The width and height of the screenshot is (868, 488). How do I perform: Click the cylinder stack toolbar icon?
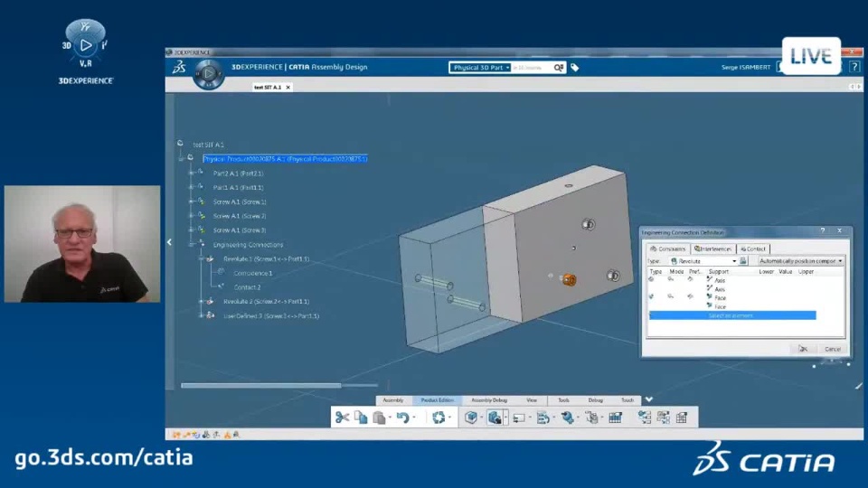591,418
